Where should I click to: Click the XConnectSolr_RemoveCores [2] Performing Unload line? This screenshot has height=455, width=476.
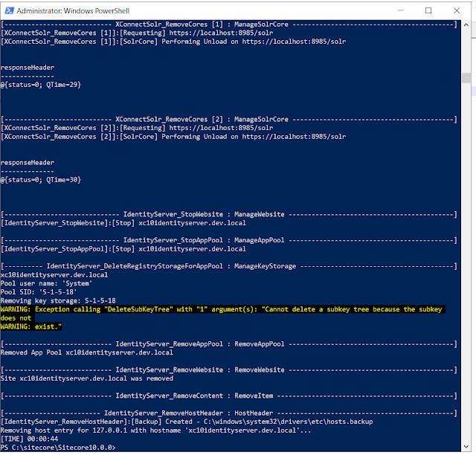[173, 137]
